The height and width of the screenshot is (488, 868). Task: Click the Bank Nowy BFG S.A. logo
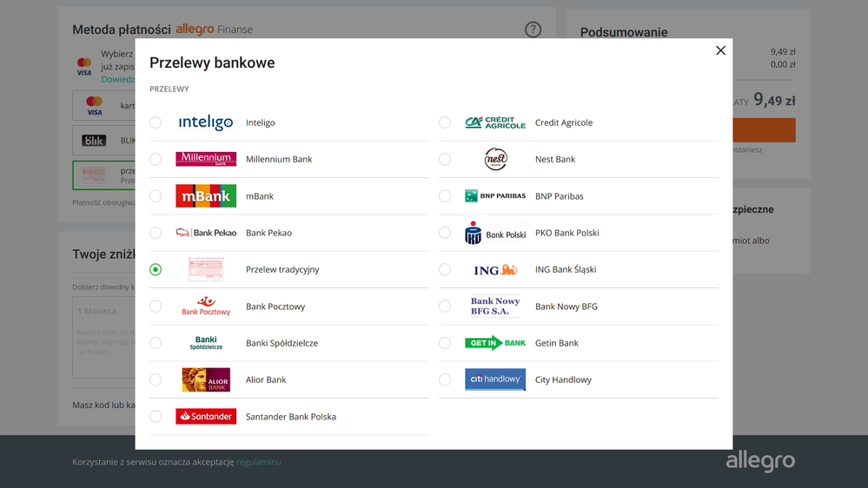[495, 306]
